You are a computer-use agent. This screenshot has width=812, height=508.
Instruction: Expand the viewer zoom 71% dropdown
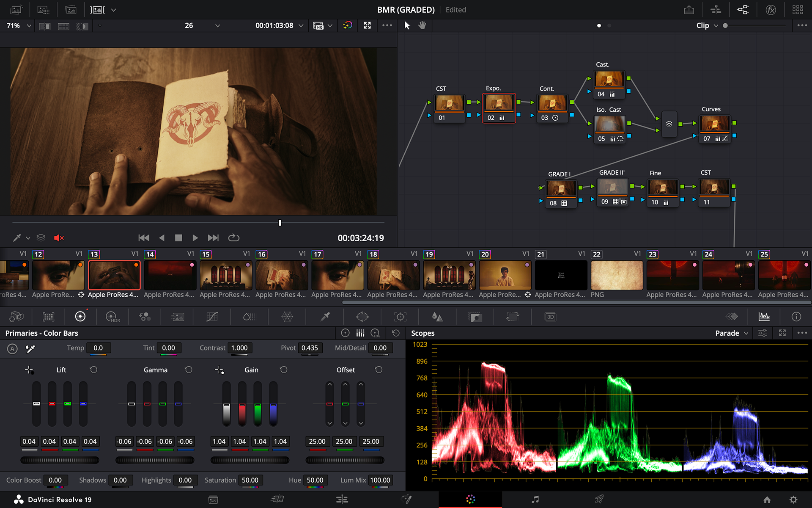pos(19,26)
